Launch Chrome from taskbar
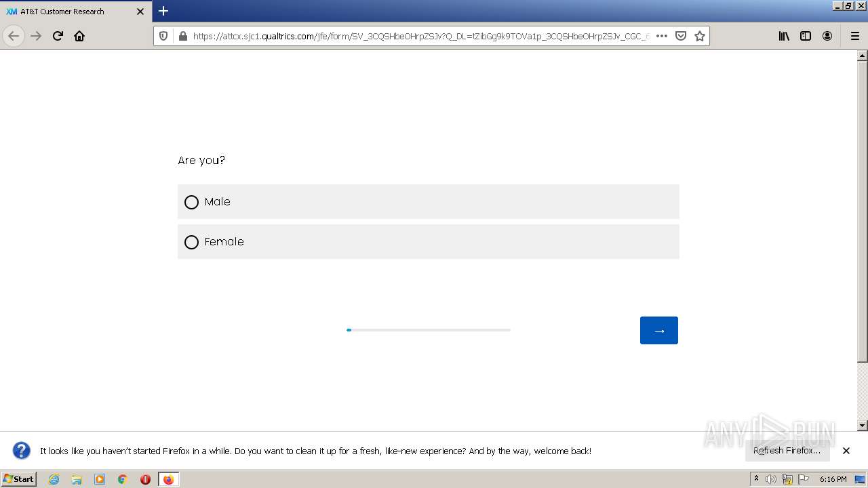This screenshot has width=868, height=488. click(x=123, y=479)
